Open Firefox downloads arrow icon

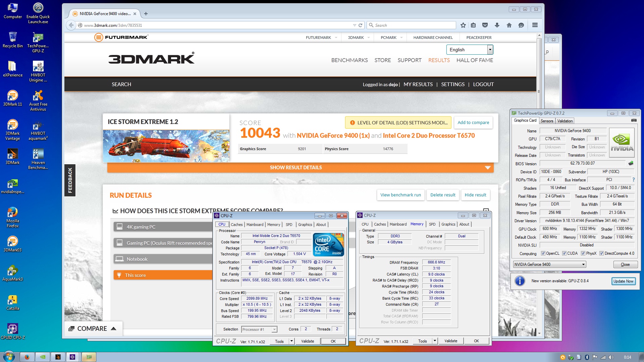pos(497,25)
